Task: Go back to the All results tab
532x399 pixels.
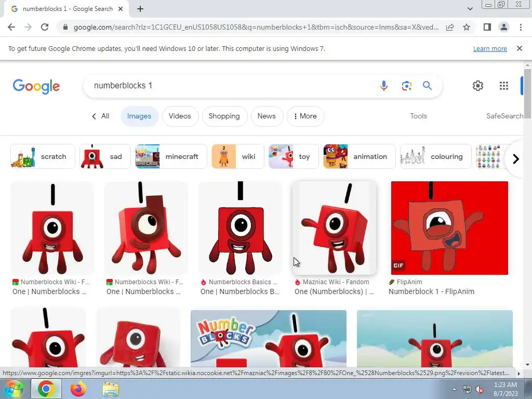Action: [100, 116]
